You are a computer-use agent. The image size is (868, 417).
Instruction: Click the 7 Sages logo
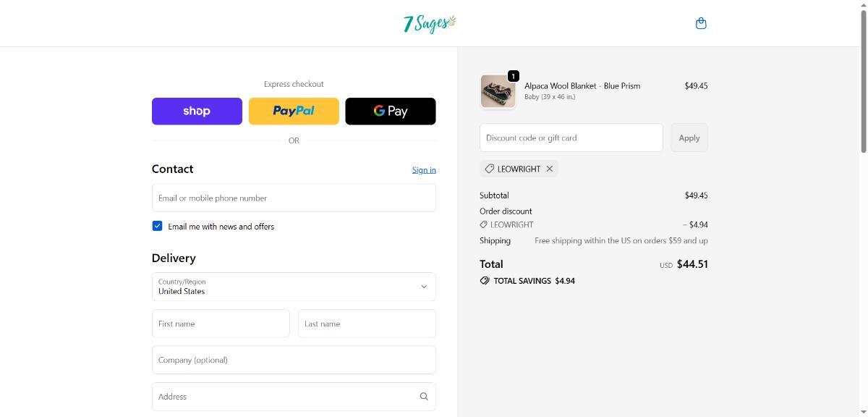coord(430,23)
